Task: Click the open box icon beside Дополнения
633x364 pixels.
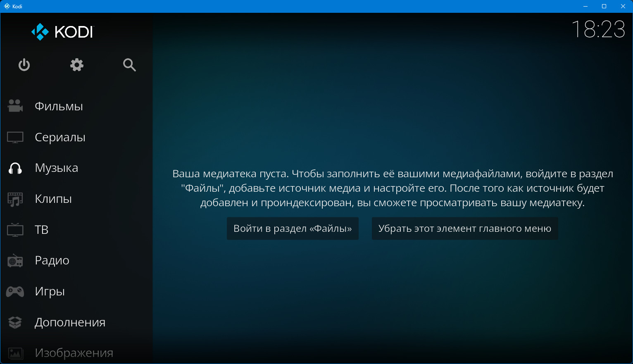Action: [x=15, y=322]
